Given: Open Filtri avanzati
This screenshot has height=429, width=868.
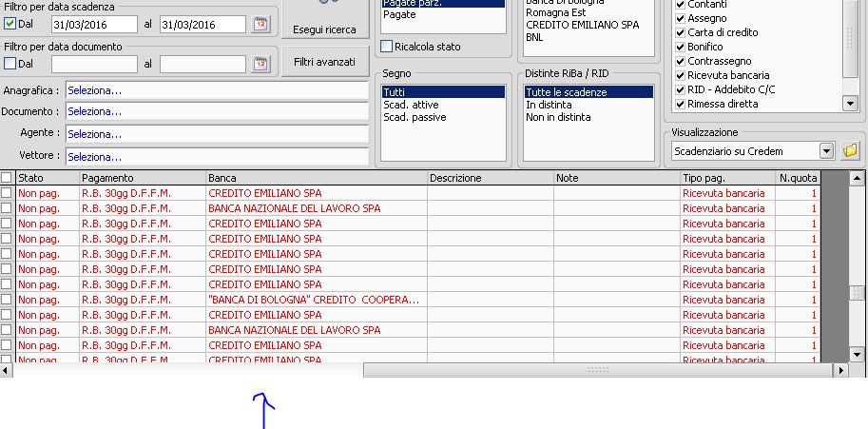Looking at the screenshot, I should point(324,62).
